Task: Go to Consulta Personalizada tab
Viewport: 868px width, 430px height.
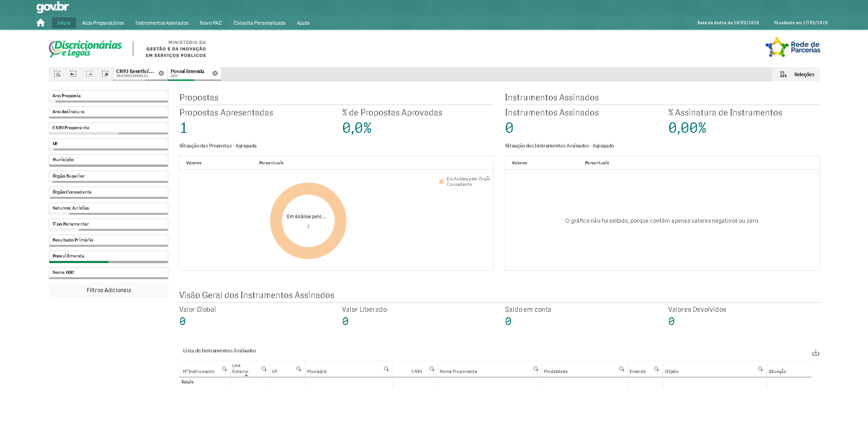Action: click(259, 23)
